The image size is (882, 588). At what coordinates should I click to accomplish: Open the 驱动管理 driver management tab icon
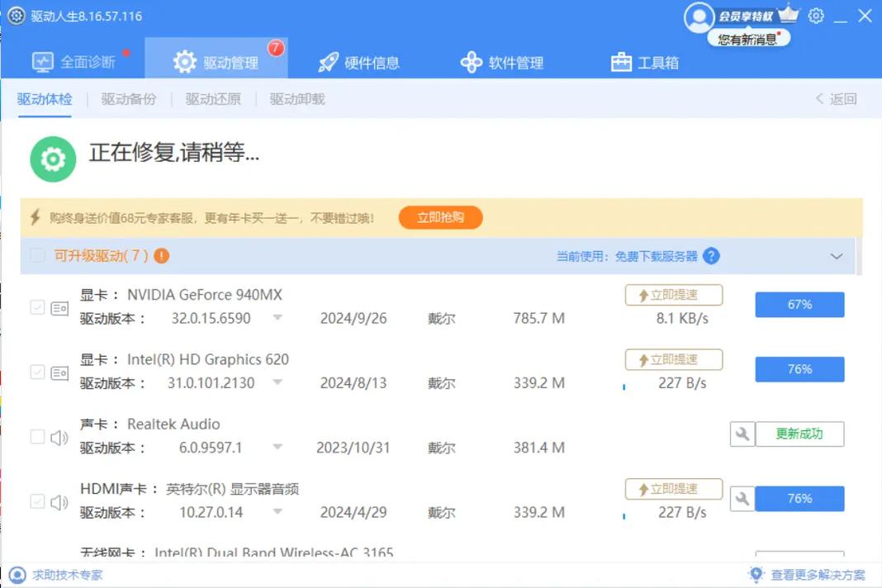pyautogui.click(x=183, y=60)
